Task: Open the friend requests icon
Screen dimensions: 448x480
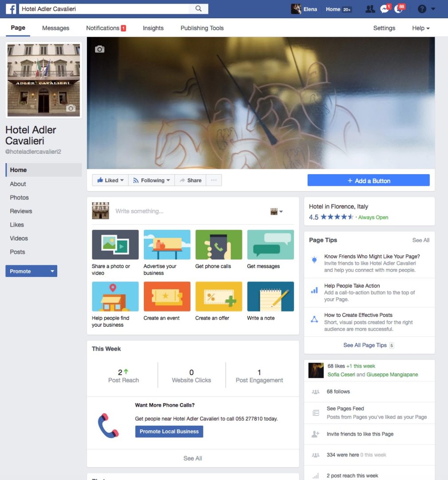Action: (369, 9)
